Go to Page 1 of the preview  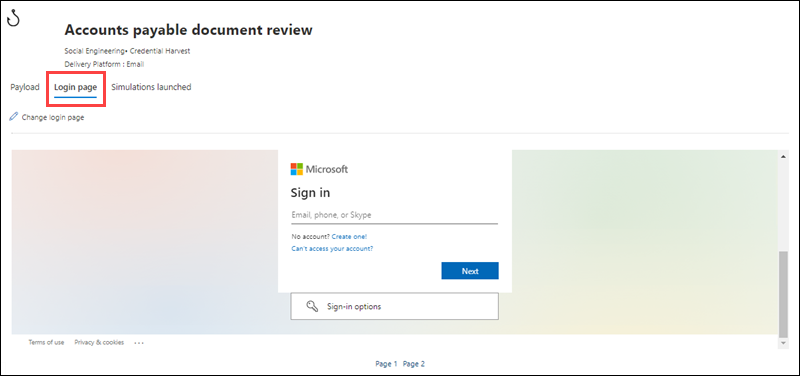(386, 364)
